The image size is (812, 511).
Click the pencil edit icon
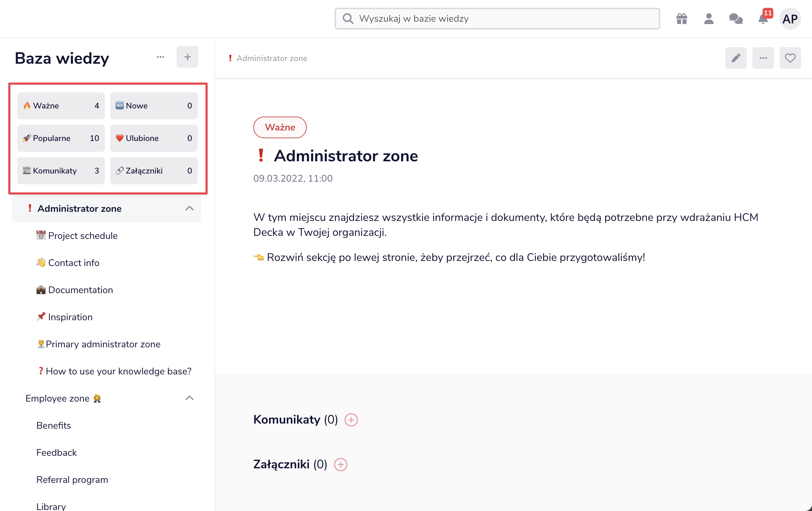point(736,58)
